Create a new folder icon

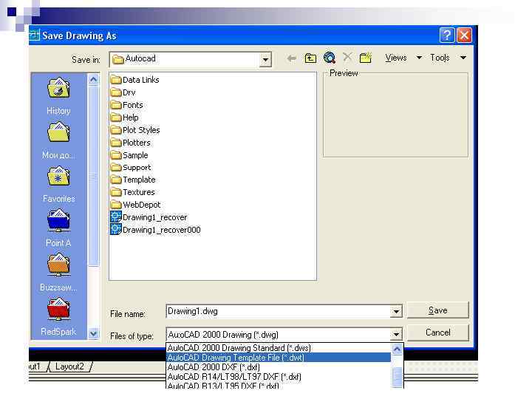coord(366,58)
